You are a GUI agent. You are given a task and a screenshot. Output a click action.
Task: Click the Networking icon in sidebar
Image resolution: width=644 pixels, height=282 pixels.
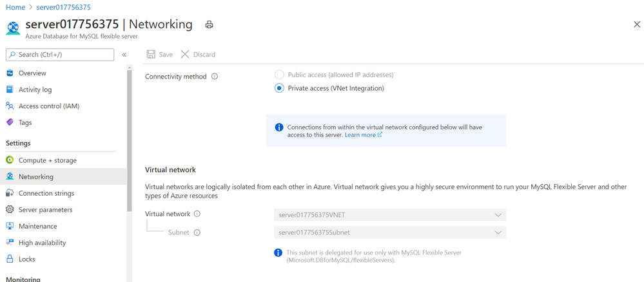click(10, 177)
